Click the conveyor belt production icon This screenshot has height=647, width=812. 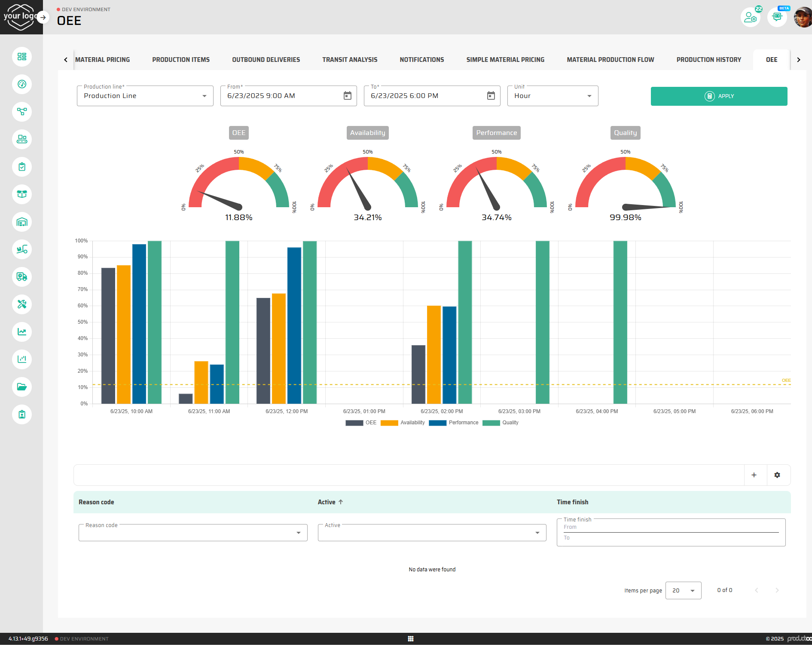click(x=22, y=139)
